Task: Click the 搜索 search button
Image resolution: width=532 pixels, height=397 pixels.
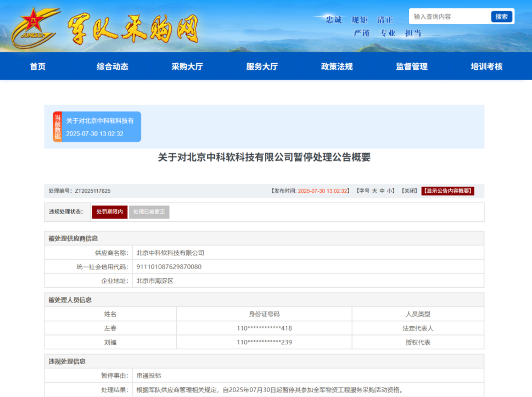Action: click(501, 16)
